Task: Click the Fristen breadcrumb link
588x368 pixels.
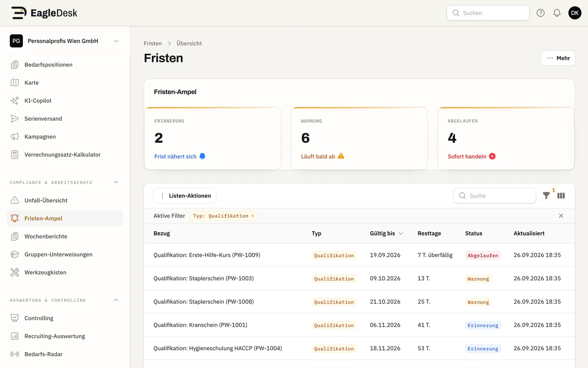Action: click(x=153, y=43)
